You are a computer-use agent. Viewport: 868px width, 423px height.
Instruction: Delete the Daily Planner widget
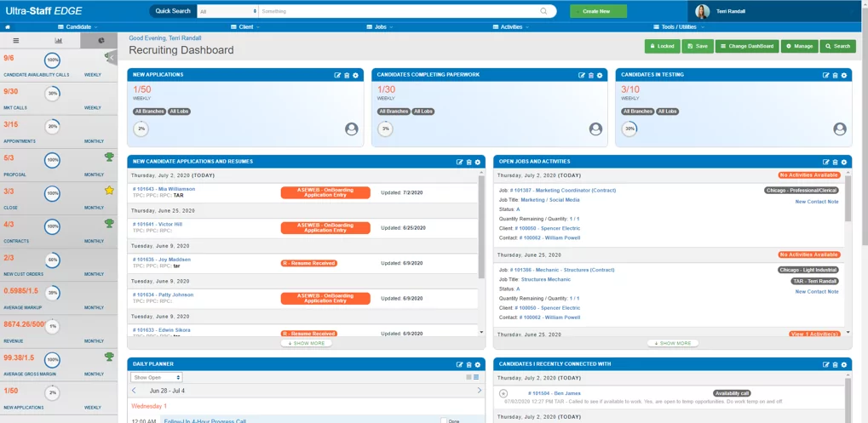click(468, 364)
